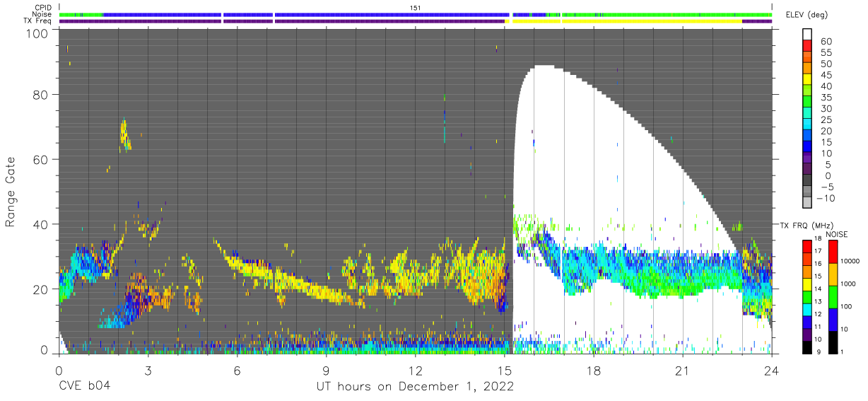Click the blue NOISE colorbar segment

(832, 318)
